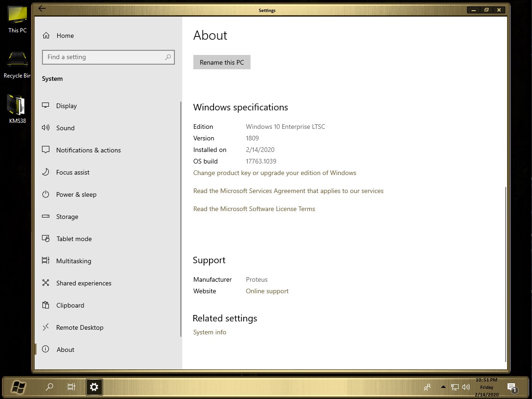The image size is (532, 399).
Task: Click the Multitasking icon
Action: pos(46,260)
